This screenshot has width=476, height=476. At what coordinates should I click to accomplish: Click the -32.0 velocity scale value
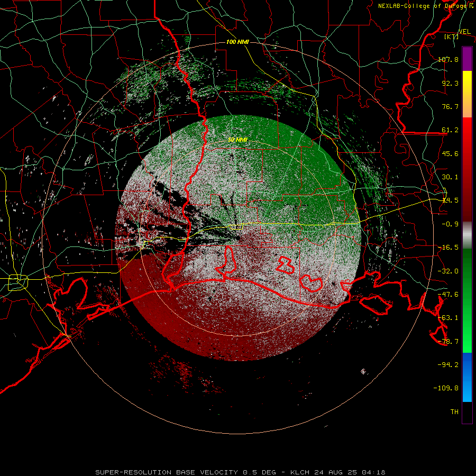[x=448, y=271]
